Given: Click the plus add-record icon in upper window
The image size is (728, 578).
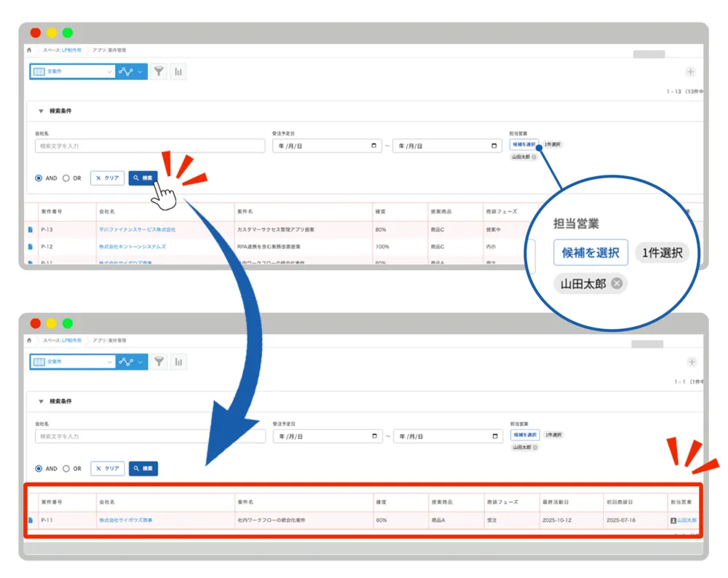Looking at the screenshot, I should (x=690, y=72).
